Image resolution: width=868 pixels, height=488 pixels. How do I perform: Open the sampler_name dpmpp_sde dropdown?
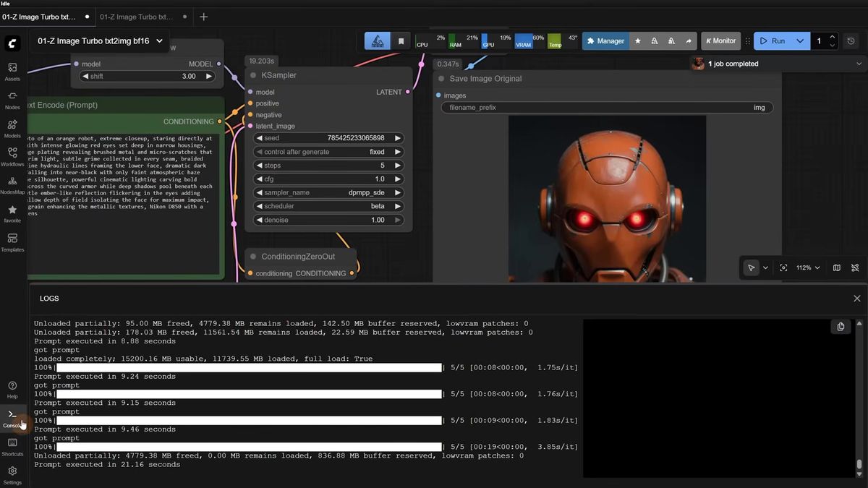[328, 193]
